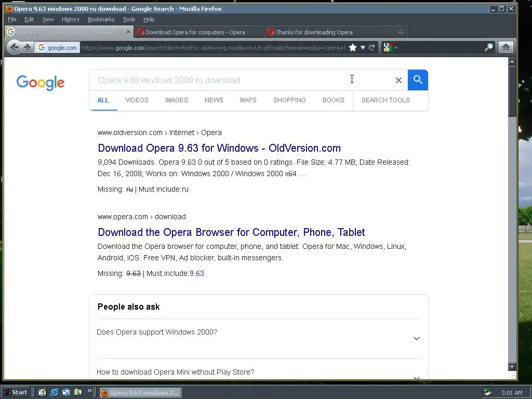Launch Internet Explorer from quick launch
Image resolution: width=532 pixels, height=399 pixels.
click(x=54, y=393)
